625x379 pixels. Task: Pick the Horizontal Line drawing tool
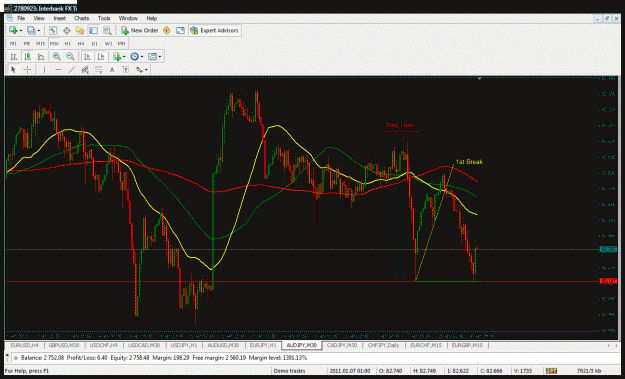click(58, 70)
